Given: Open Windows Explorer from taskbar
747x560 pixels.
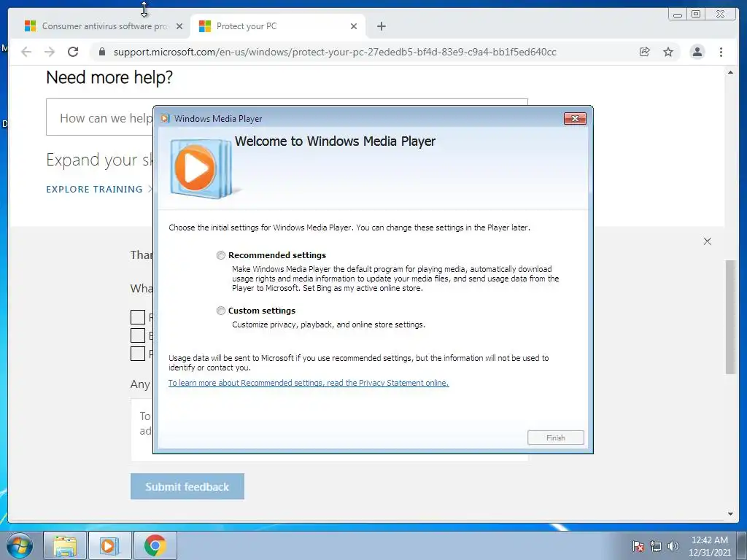Looking at the screenshot, I should (x=65, y=545).
